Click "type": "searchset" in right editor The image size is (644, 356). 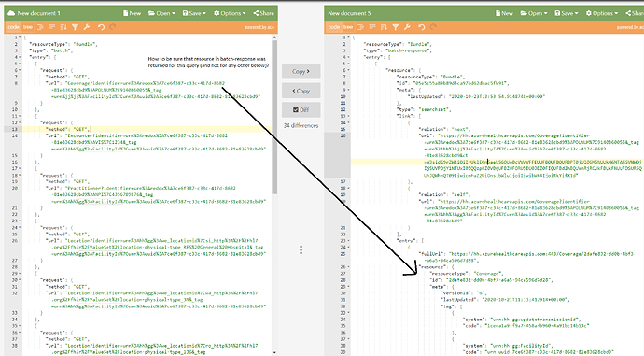424,109
